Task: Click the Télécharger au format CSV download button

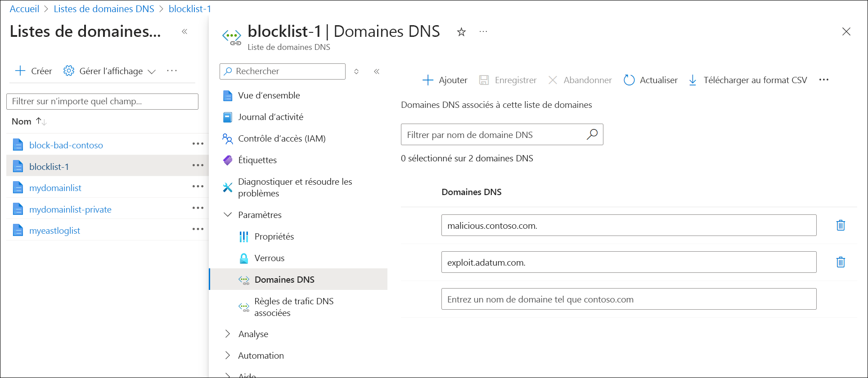Action: 748,80
